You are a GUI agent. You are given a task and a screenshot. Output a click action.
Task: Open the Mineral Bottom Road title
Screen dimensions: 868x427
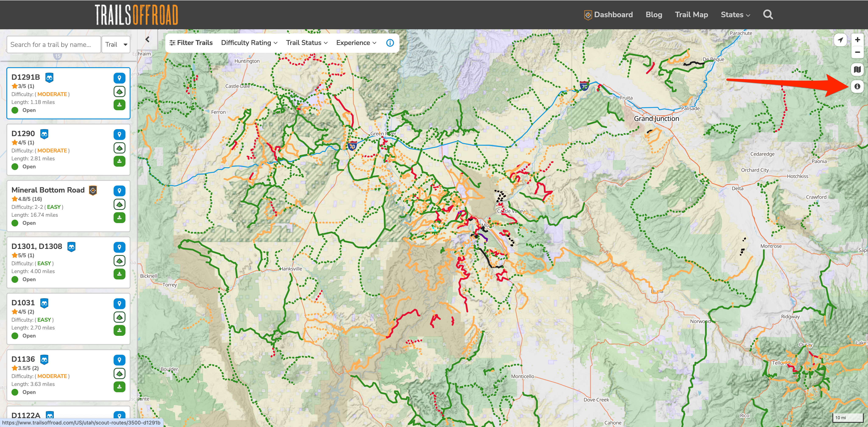(48, 190)
